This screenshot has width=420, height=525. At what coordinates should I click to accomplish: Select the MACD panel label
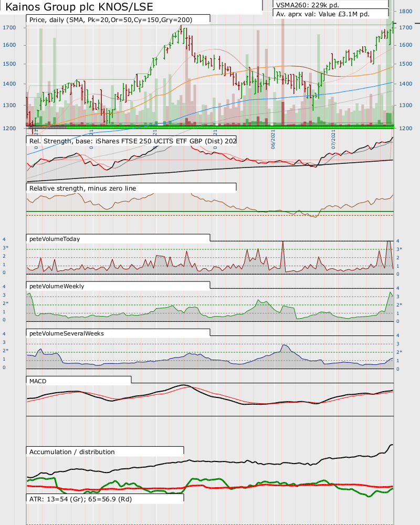coord(38,381)
